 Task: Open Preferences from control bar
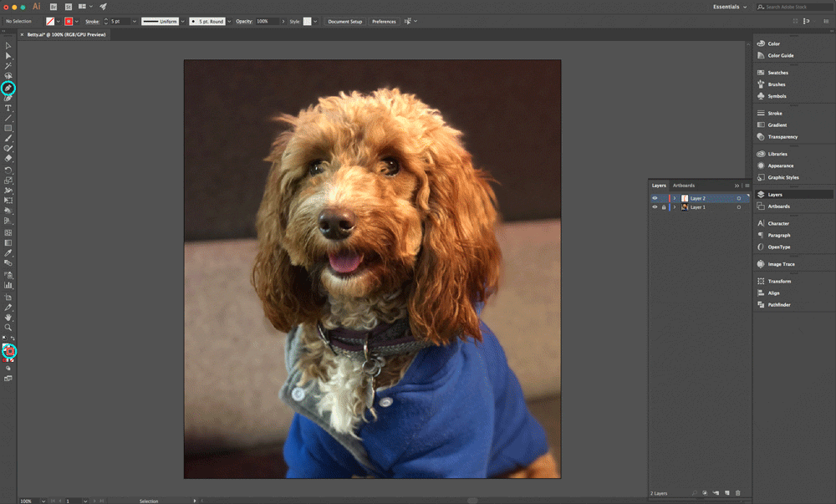(384, 21)
